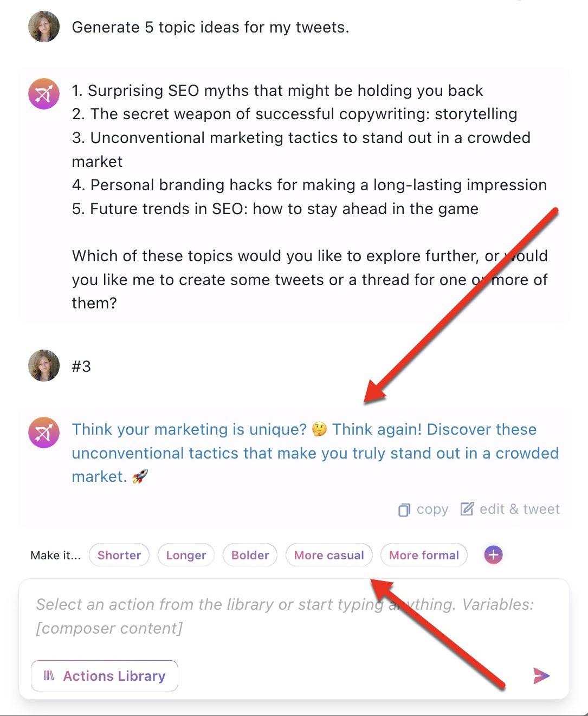Click the edit & tweet link
Viewport: 588px width, 716px height.
point(519,509)
